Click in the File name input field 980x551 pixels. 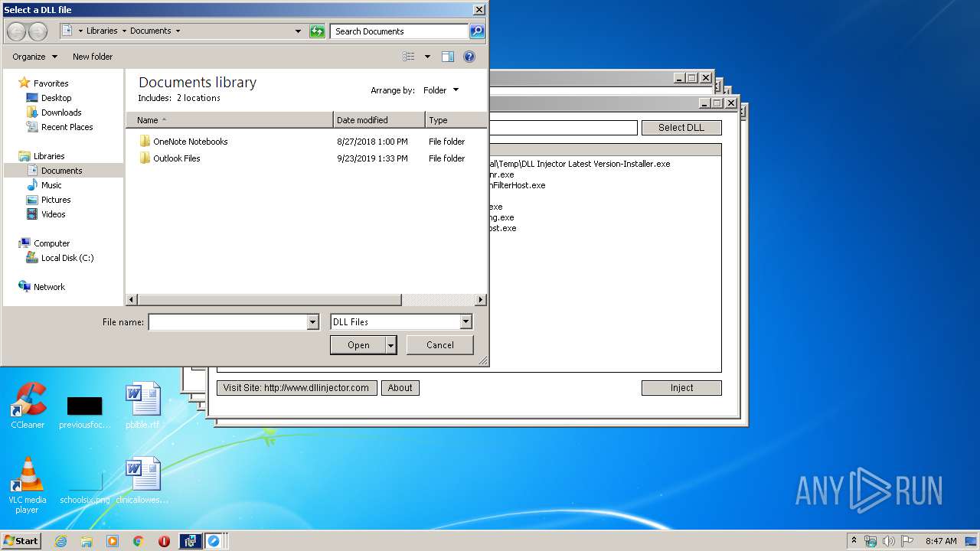(227, 322)
